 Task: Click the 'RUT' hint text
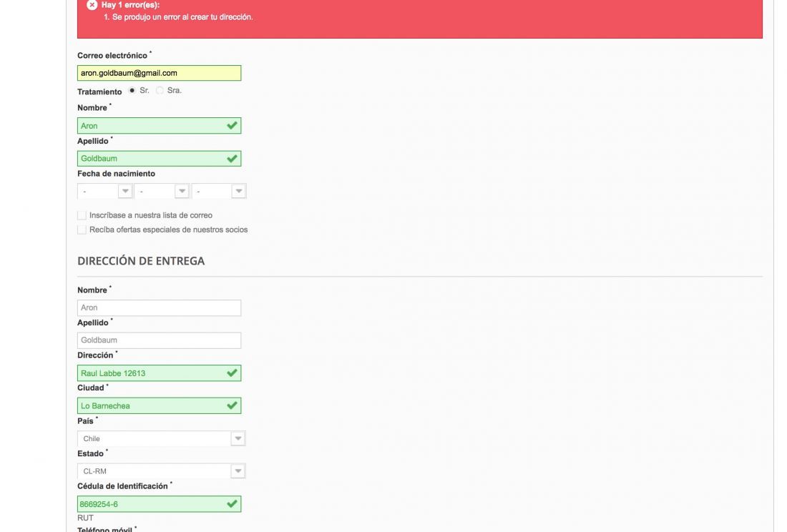pyautogui.click(x=85, y=518)
